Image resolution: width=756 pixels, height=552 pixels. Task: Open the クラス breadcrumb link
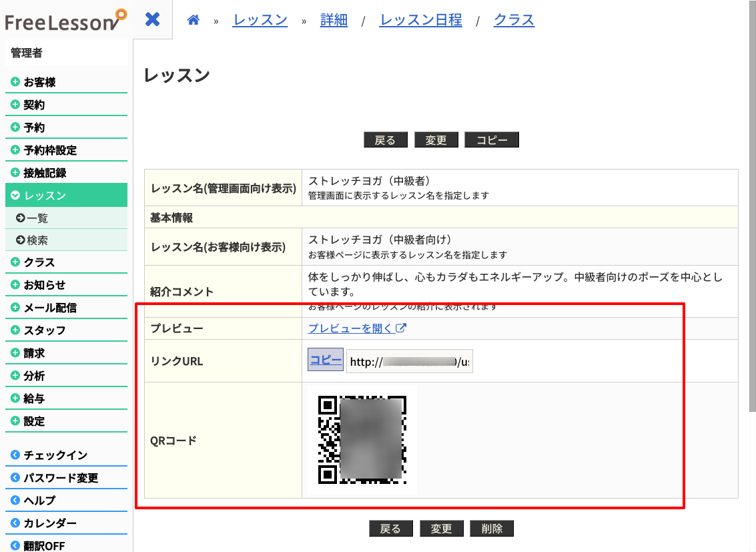tap(514, 20)
